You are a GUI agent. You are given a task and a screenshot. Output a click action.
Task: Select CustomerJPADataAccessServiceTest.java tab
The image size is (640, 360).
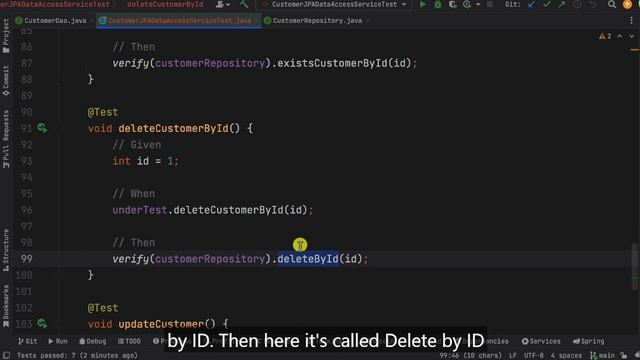[180, 20]
